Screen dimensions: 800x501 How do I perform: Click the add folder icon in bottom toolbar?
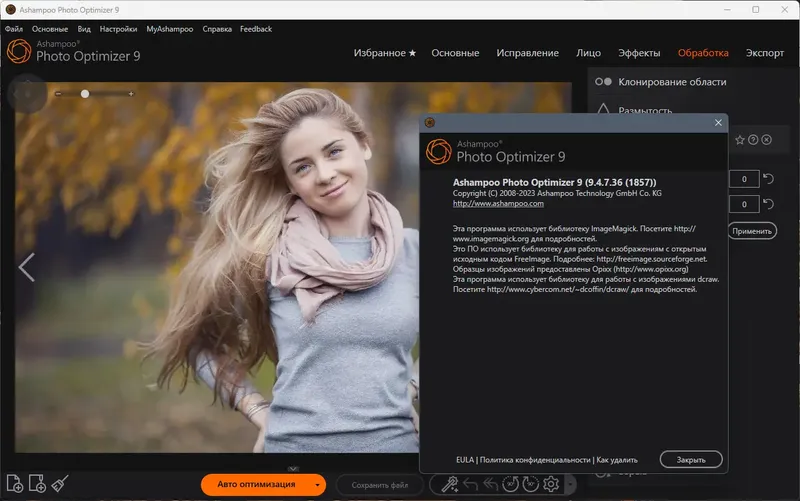click(37, 484)
